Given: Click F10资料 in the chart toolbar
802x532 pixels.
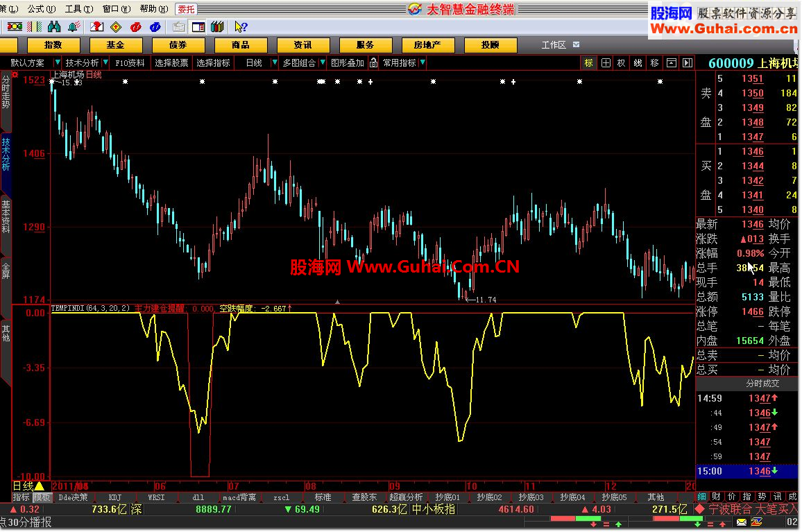Looking at the screenshot, I should point(130,63).
